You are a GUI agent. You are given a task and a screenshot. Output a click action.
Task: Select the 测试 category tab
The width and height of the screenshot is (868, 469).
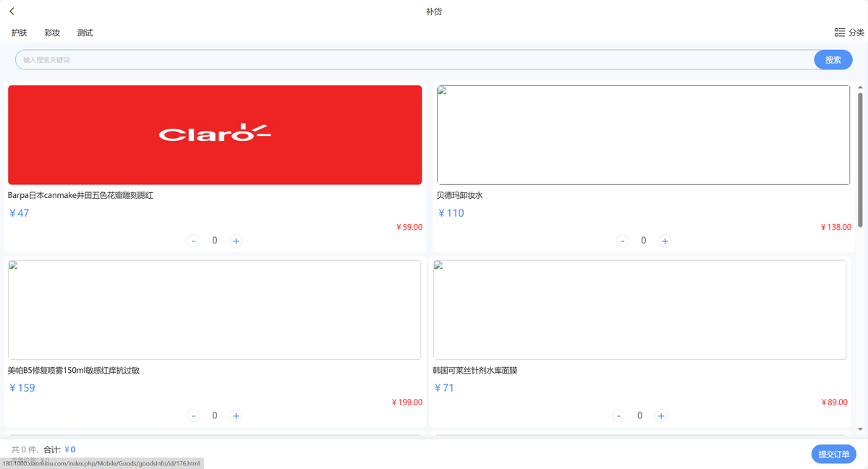point(85,33)
